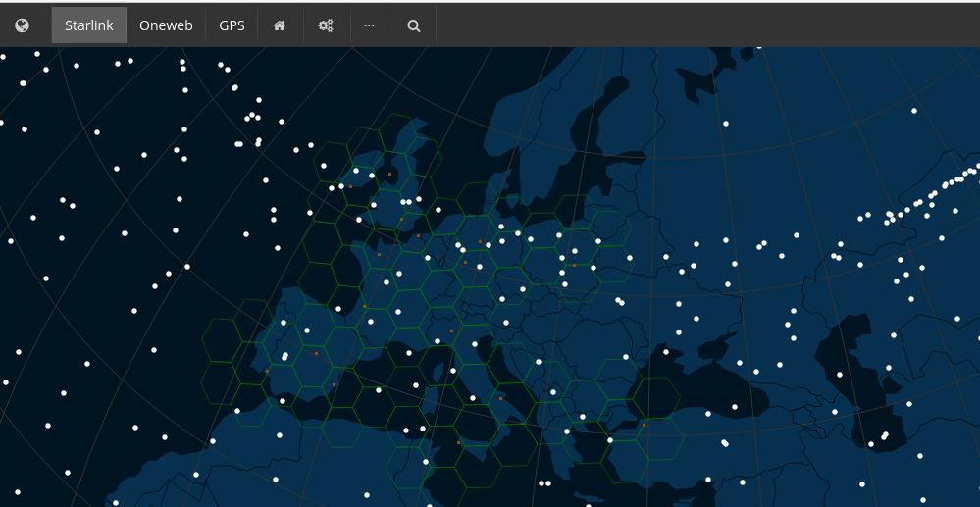Open the more options ellipsis menu

coord(369,25)
